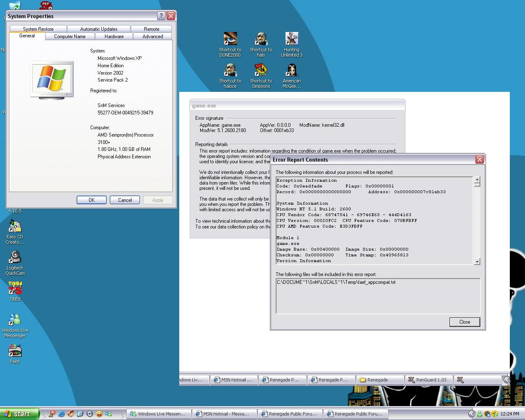Viewport: 525px width, 420px height.
Task: Open Logitech QuickCam desktop icon
Action: tap(15, 258)
